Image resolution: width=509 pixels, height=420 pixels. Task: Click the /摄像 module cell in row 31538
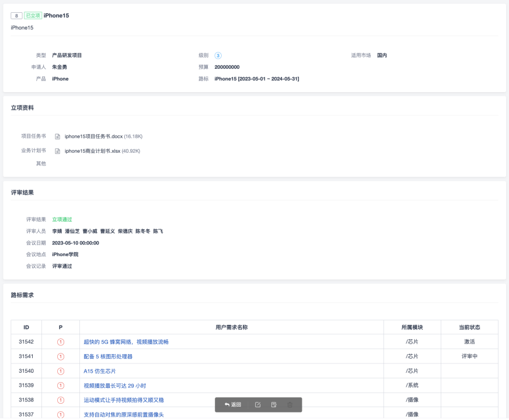412,400
